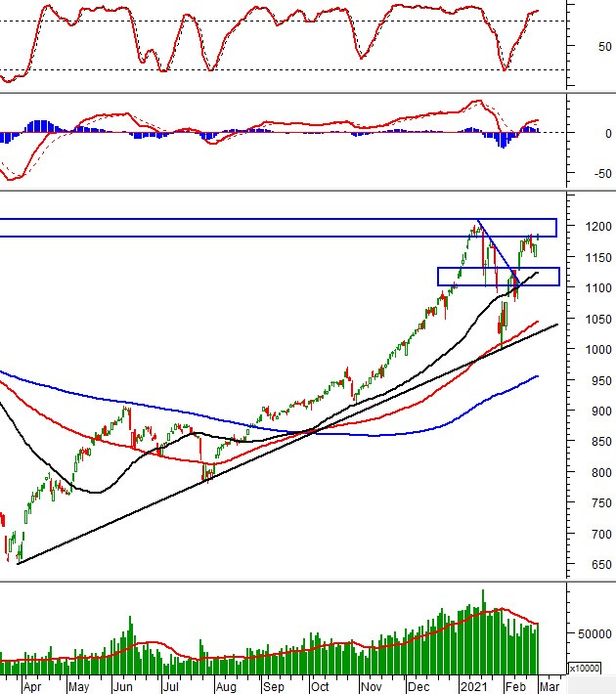Click the Sep month label
616x694 pixels.
click(x=273, y=687)
